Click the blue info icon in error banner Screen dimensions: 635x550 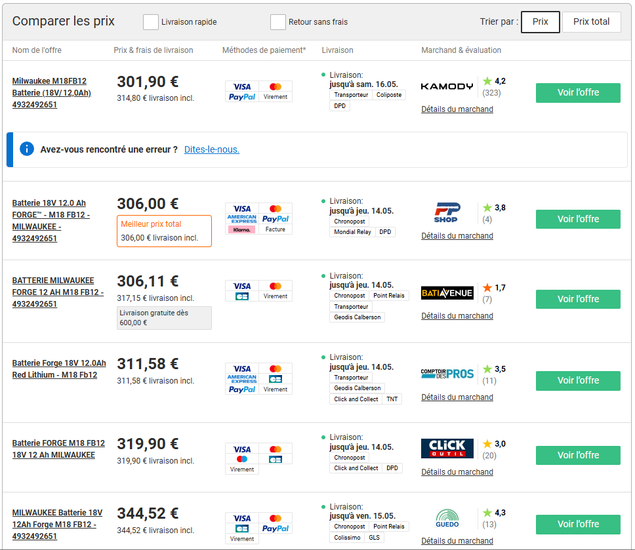[27, 149]
